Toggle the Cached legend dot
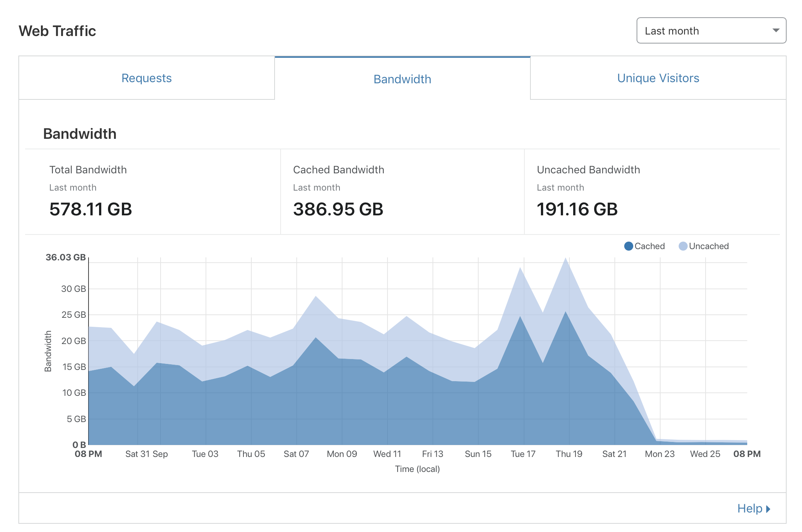802x532 pixels. (628, 246)
